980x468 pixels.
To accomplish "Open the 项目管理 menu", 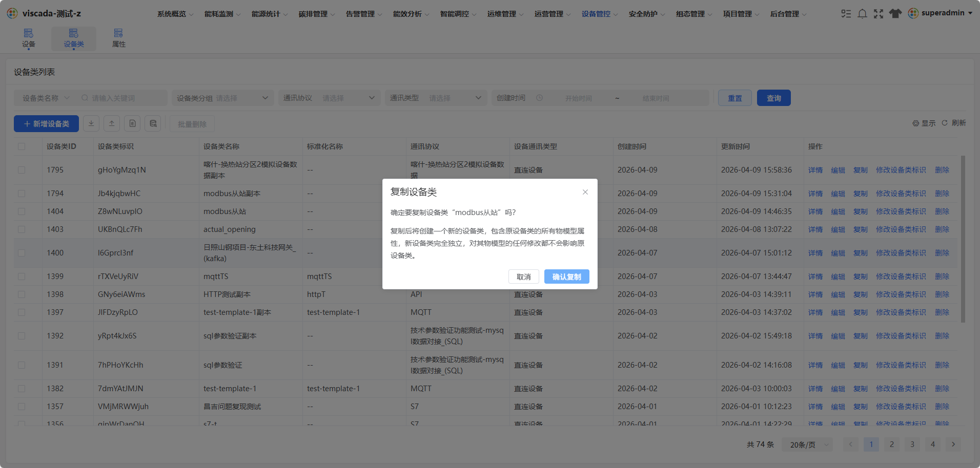I will pos(741,14).
